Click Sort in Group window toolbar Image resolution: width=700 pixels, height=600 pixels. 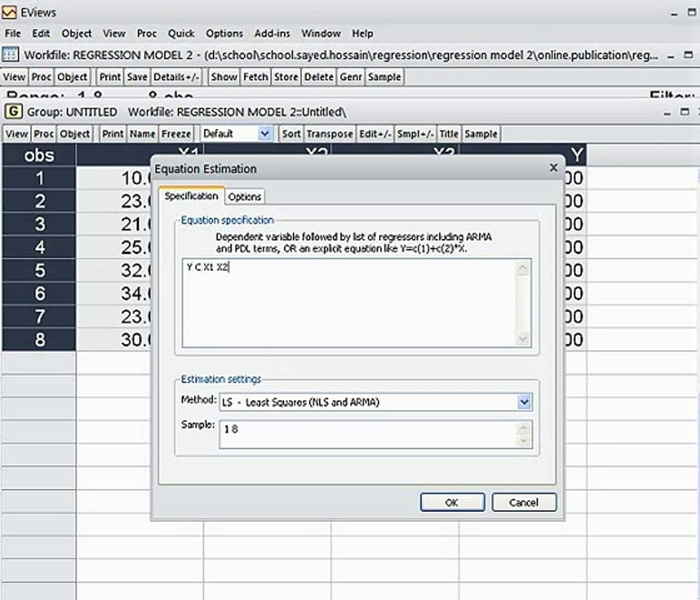[291, 133]
